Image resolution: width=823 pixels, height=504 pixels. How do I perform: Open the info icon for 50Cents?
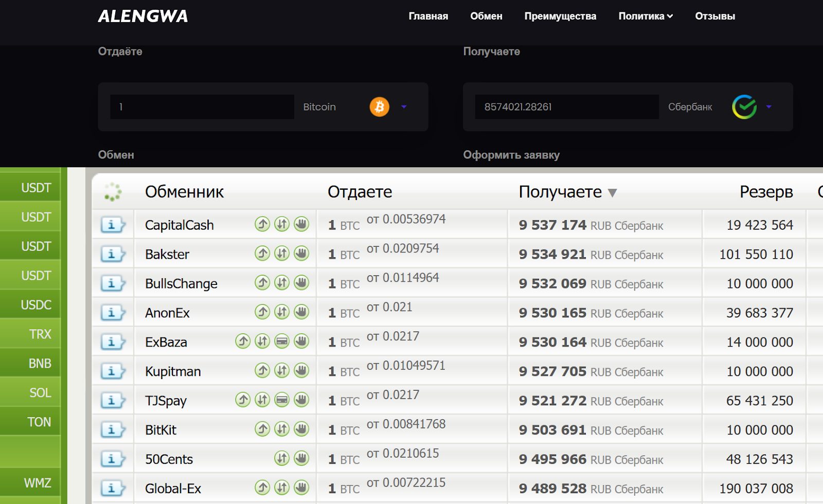coord(113,459)
